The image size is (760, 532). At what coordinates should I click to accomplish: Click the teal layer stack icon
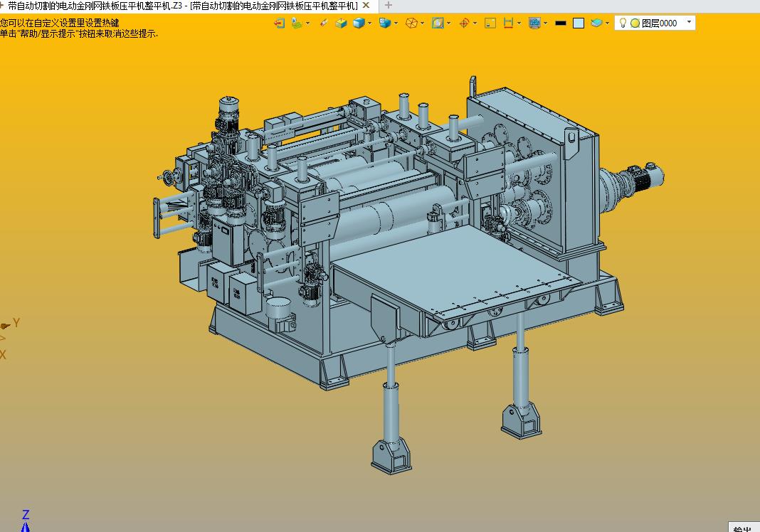point(596,23)
